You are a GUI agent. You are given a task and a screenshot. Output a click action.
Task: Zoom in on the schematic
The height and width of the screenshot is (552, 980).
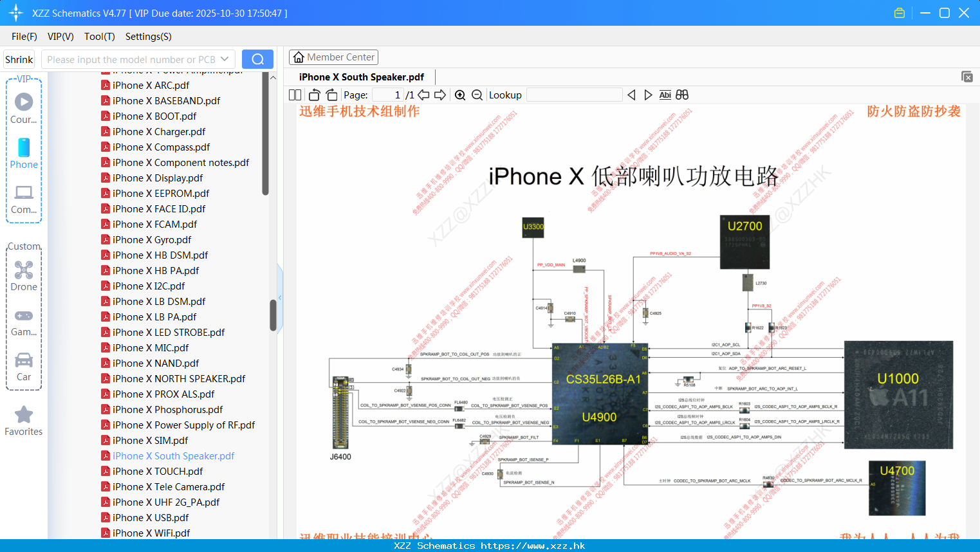pos(460,95)
